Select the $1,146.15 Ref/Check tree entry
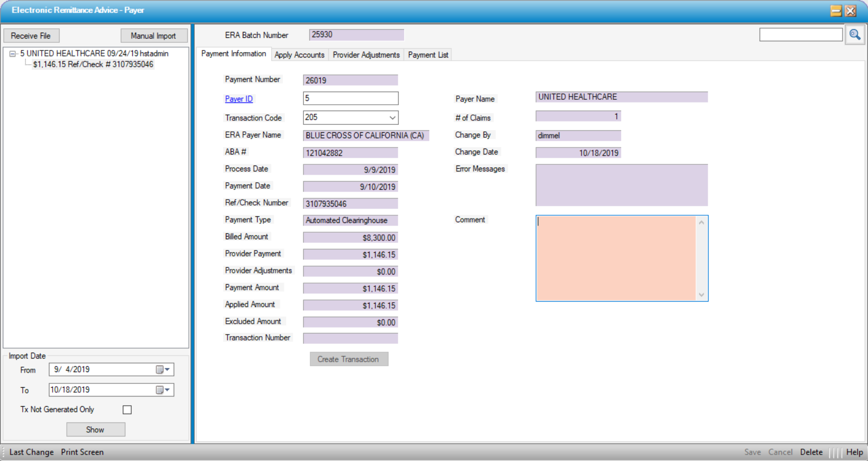The image size is (868, 461). pyautogui.click(x=93, y=65)
